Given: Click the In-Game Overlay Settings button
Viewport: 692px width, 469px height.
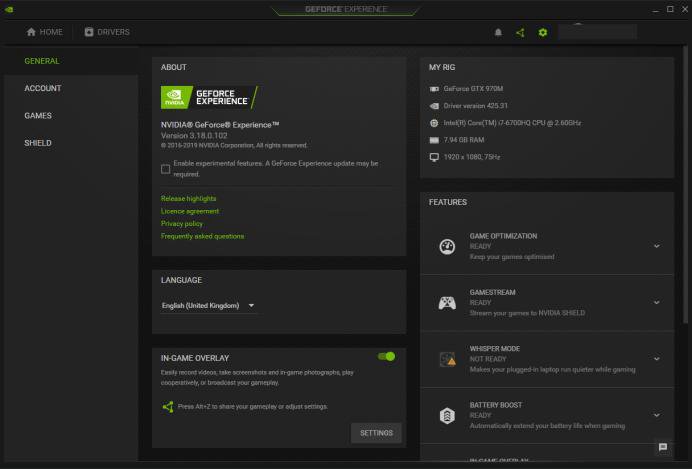Looking at the screenshot, I should 376,433.
